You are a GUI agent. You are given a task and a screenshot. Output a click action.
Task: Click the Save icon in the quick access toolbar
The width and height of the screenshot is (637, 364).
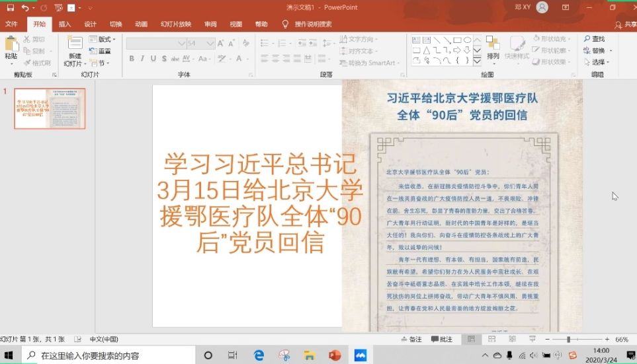click(x=10, y=7)
